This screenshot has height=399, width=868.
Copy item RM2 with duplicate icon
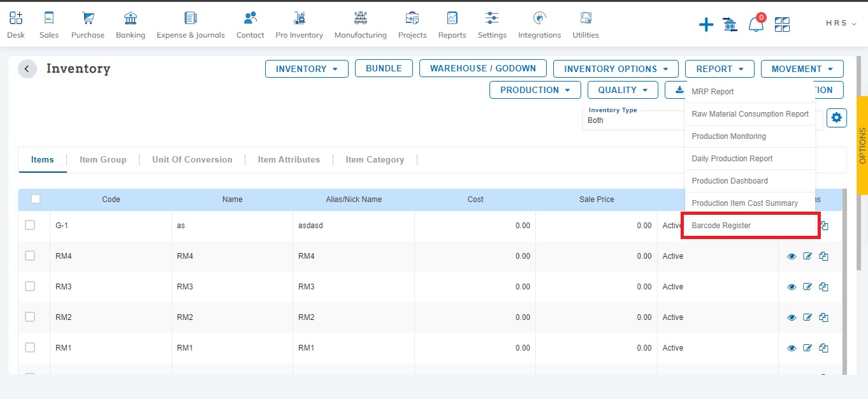[823, 317]
